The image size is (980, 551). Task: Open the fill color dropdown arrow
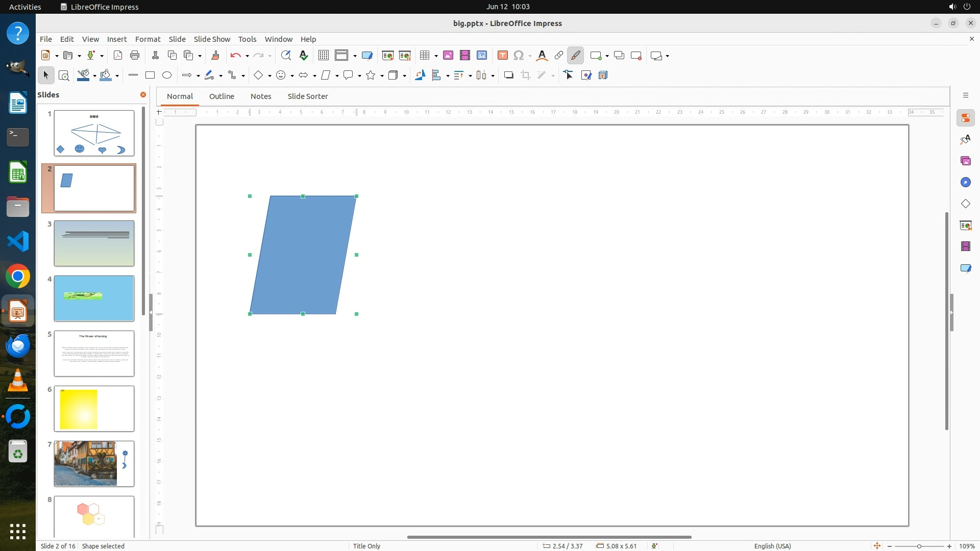117,76
